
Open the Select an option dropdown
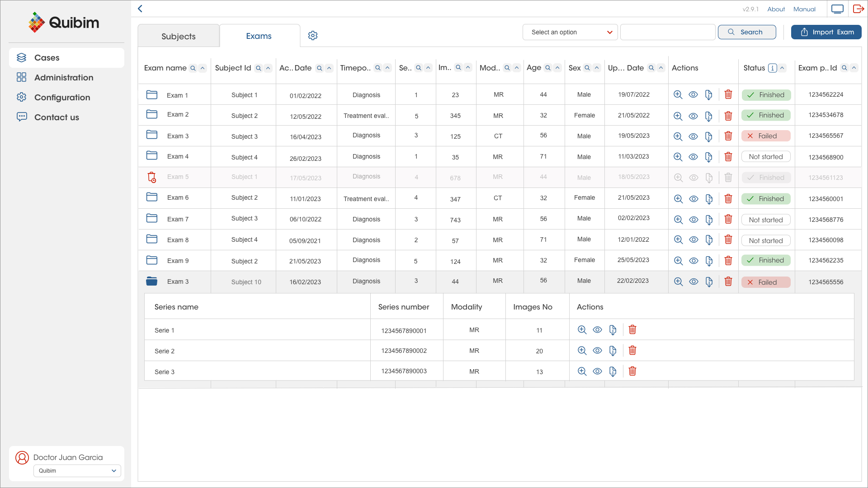click(x=570, y=32)
